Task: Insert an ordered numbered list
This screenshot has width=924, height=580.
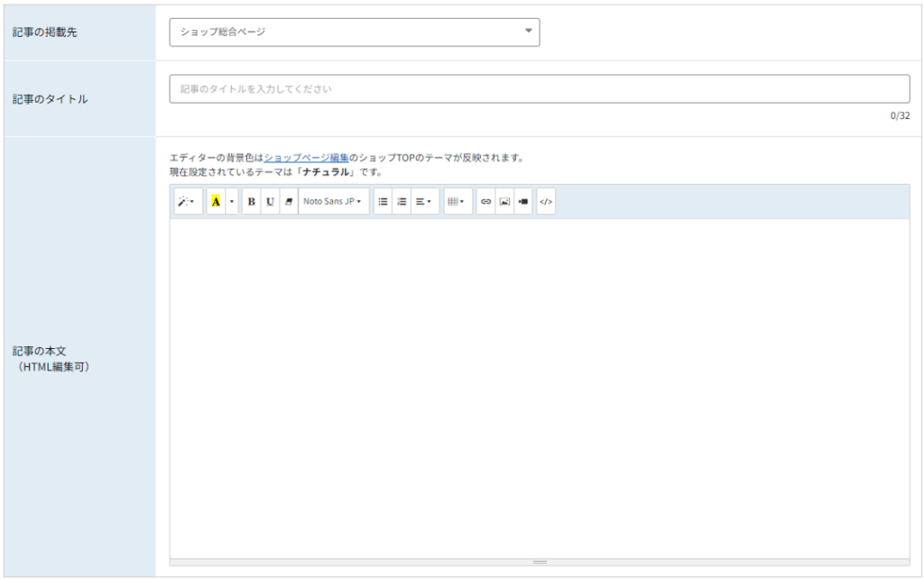Action: point(402,201)
